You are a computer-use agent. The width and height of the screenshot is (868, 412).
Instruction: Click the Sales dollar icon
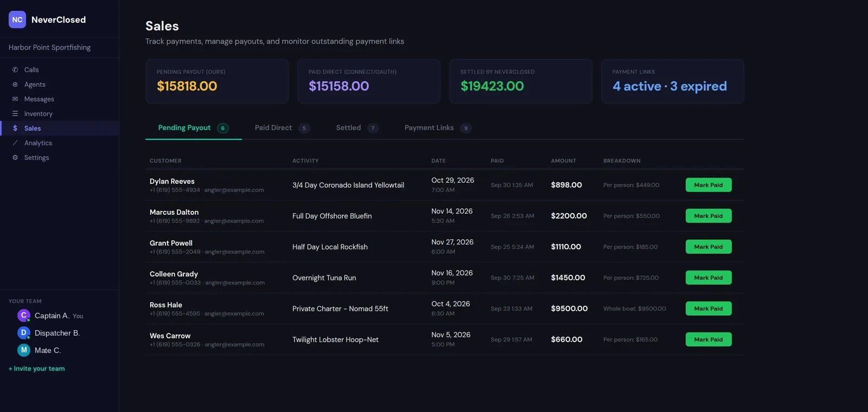click(15, 128)
